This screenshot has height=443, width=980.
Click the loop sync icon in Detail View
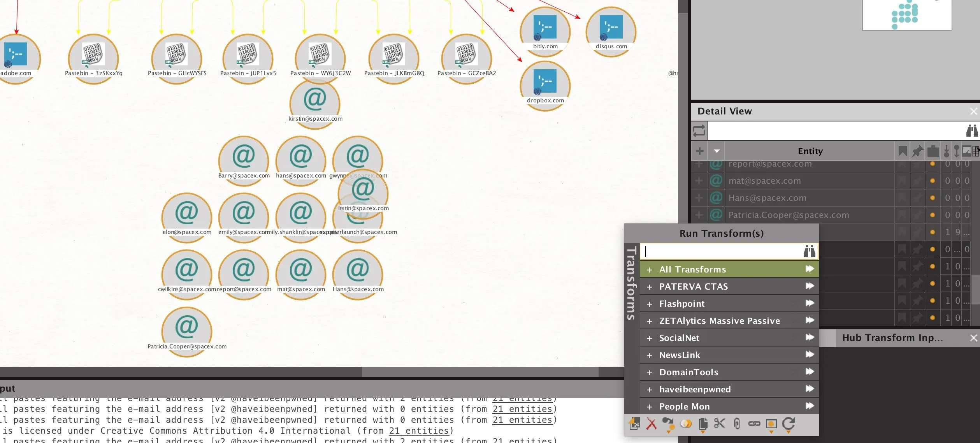699,131
